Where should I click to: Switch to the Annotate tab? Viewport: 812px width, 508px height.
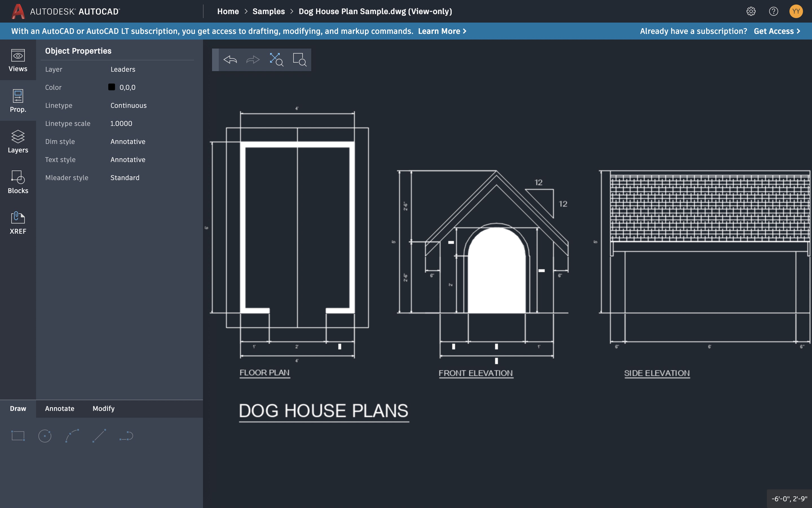click(x=60, y=409)
